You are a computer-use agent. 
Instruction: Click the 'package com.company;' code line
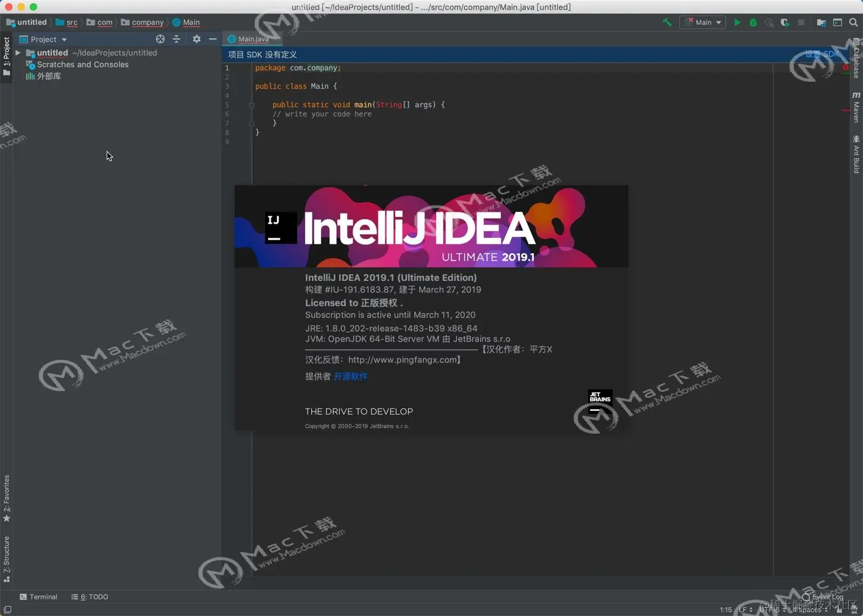click(298, 68)
